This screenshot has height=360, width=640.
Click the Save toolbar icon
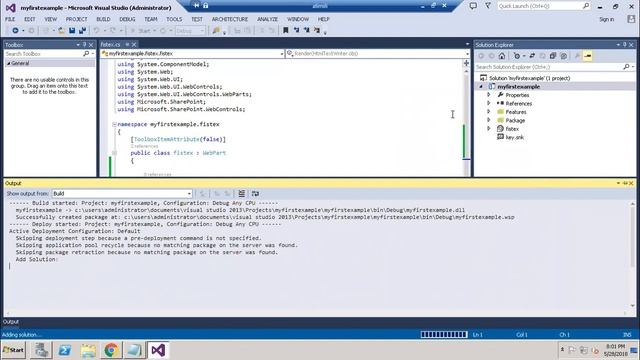coord(72,31)
